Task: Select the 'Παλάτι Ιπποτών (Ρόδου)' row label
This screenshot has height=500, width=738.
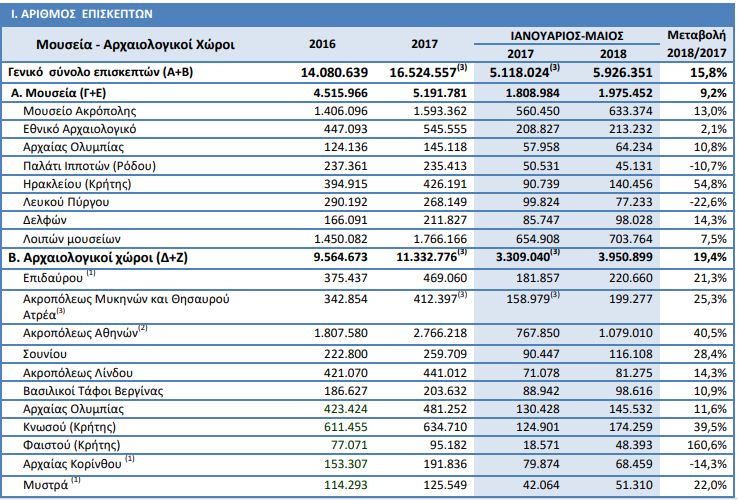Action: (x=89, y=166)
